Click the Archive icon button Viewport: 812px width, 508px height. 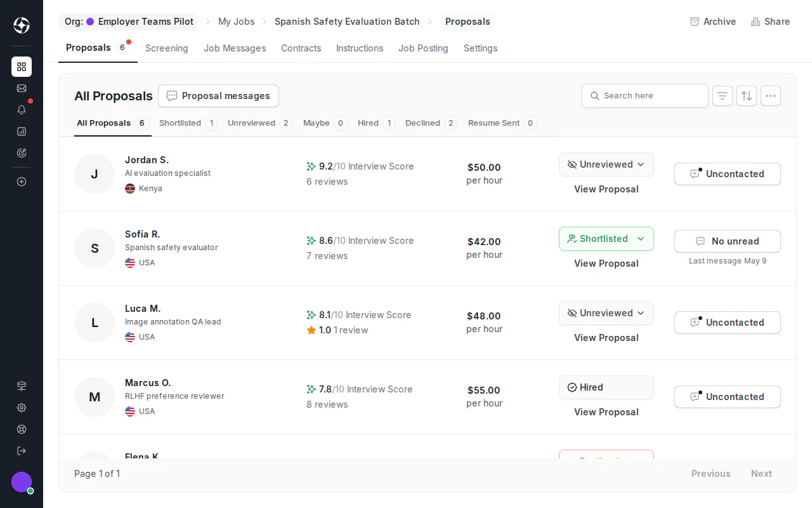[x=713, y=22]
